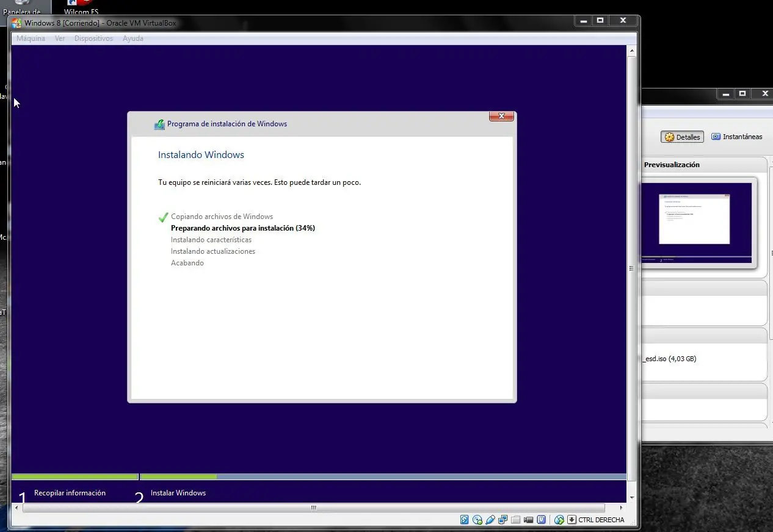
Task: Open the optical disc drive status icon
Action: [x=477, y=520]
